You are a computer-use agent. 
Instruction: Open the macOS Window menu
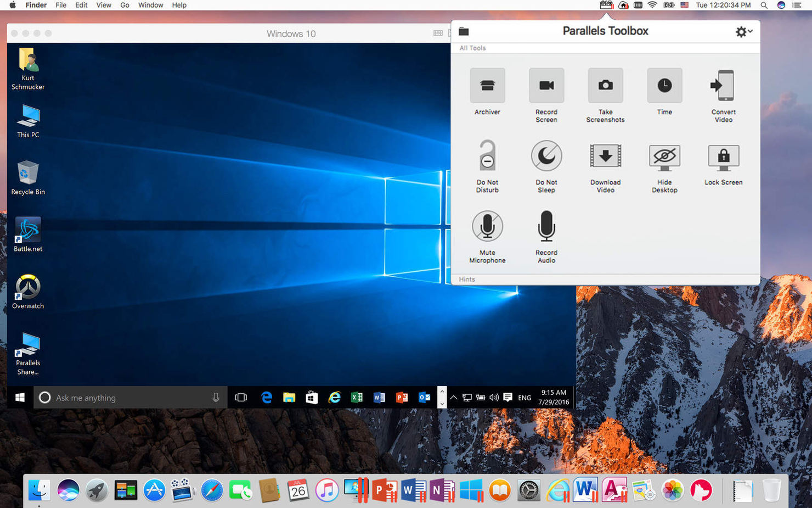coord(150,5)
